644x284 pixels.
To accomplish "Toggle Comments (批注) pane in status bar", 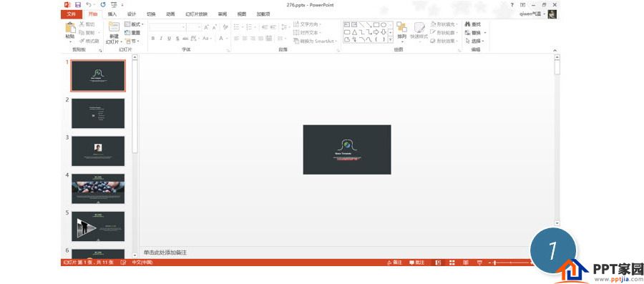I will [417, 263].
